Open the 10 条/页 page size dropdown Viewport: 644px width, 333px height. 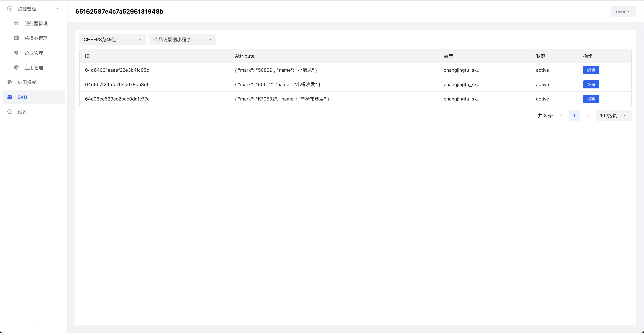tap(613, 116)
